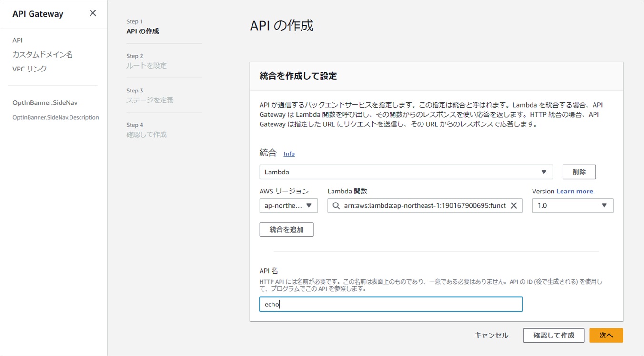Screen dimensions: 644x356
Task: Click the API Gateway sidebar title
Action: [38, 14]
